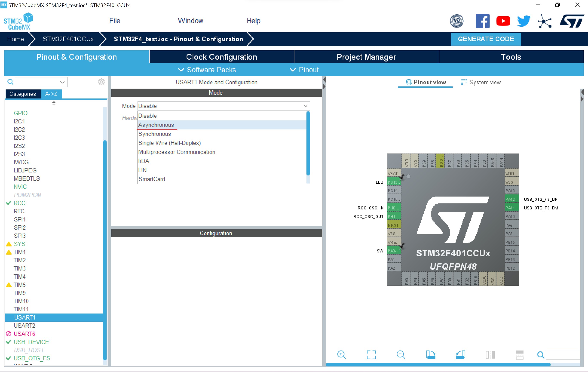Click the ST logo icon
This screenshot has height=372, width=588.
click(572, 21)
